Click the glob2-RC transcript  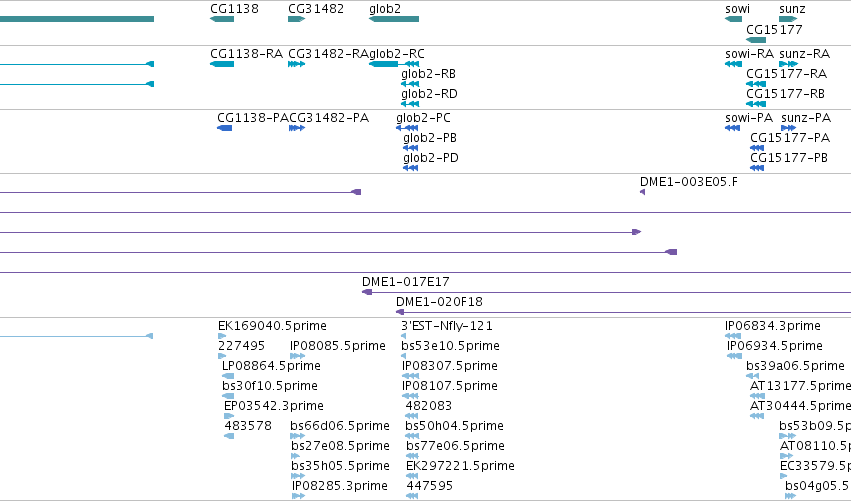(394, 64)
